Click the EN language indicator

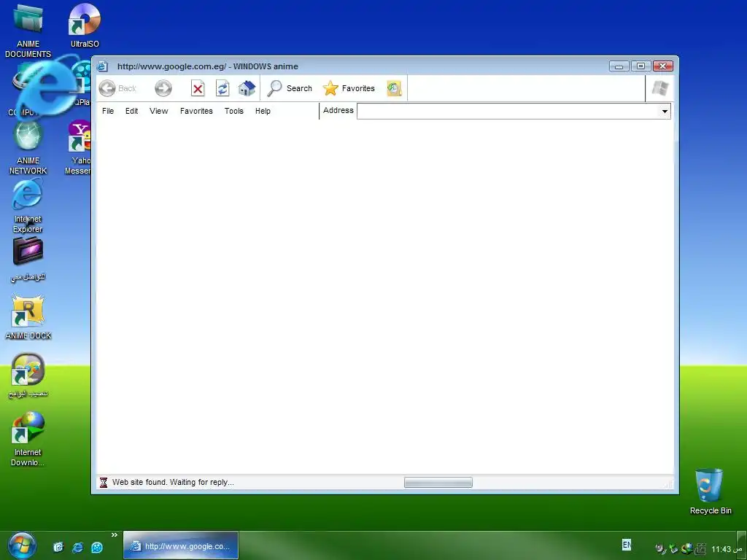(627, 544)
